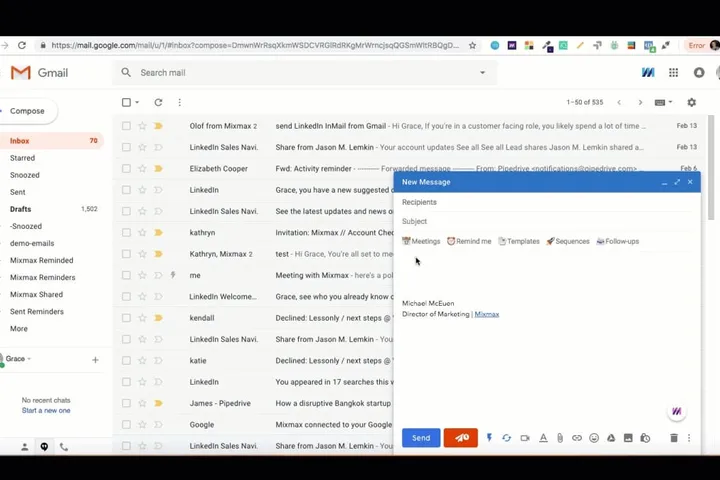720x480 pixels.
Task: Send the new message
Action: click(421, 438)
